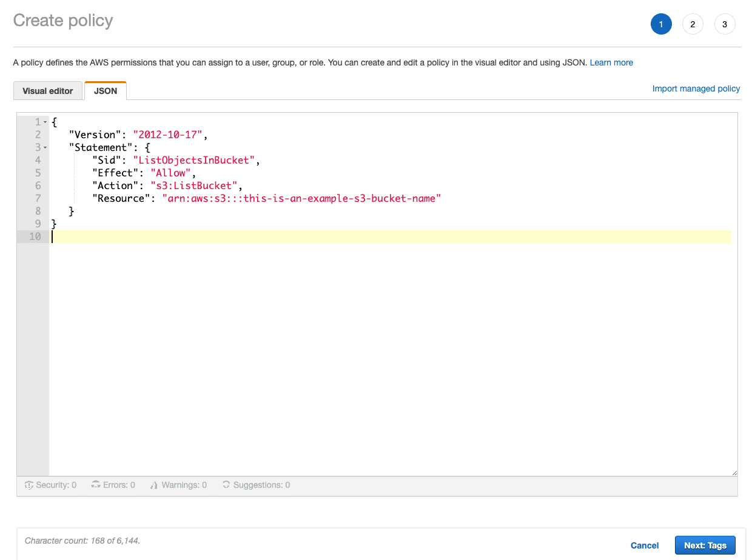Fold the Statement block on line 3
The height and width of the screenshot is (560, 752).
click(45, 148)
